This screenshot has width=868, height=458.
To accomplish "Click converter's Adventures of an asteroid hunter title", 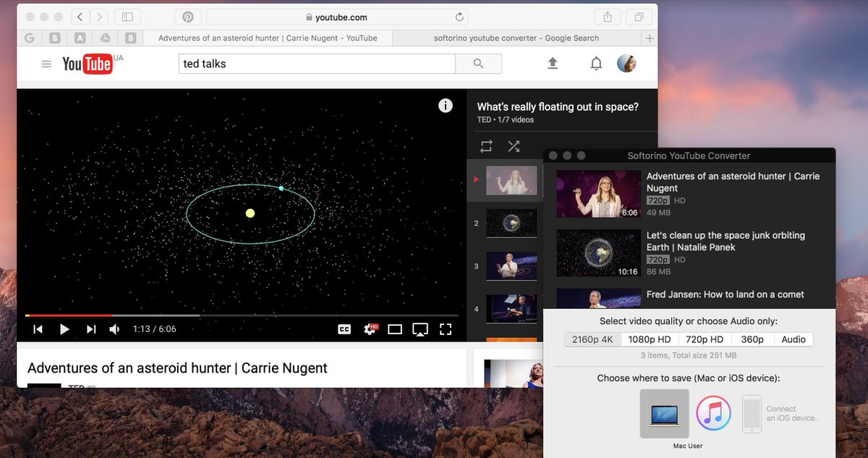I will click(x=733, y=182).
